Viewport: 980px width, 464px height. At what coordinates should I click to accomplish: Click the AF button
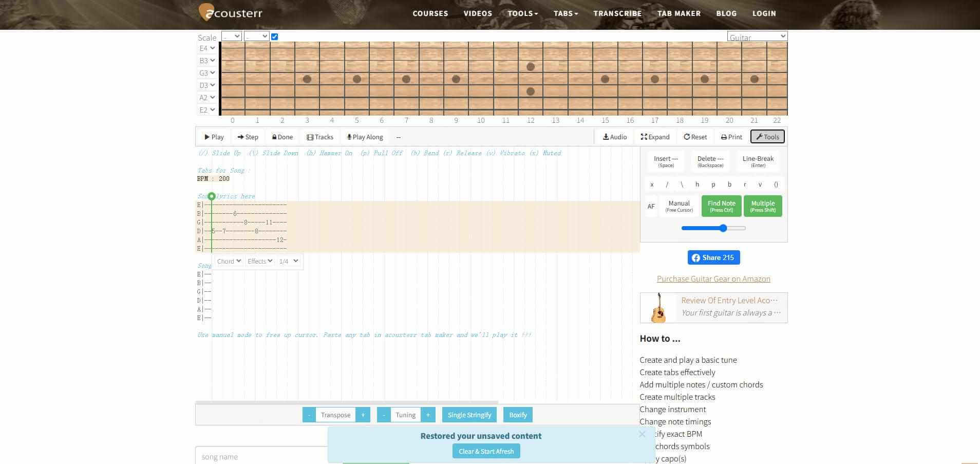point(651,206)
